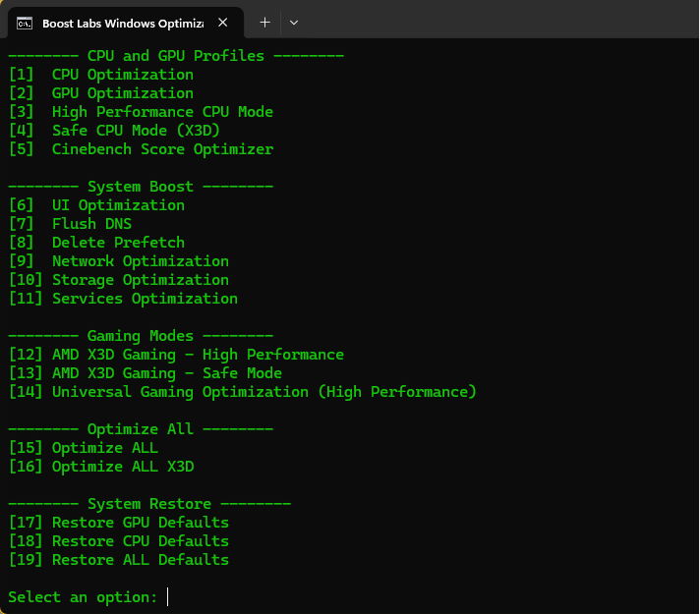Click the Optimize ALL X3D entry
The width and height of the screenshot is (700, 614).
tap(101, 467)
